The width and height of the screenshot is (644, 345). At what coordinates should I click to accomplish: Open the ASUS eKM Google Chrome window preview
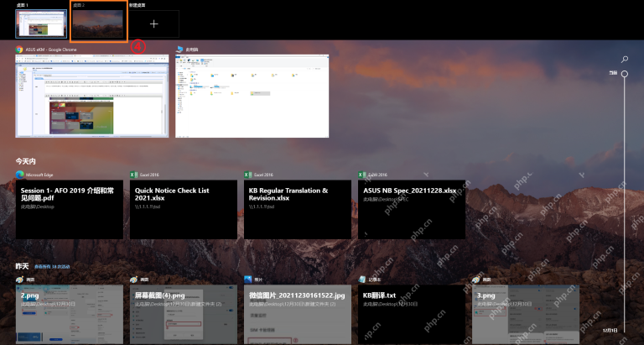click(x=92, y=96)
